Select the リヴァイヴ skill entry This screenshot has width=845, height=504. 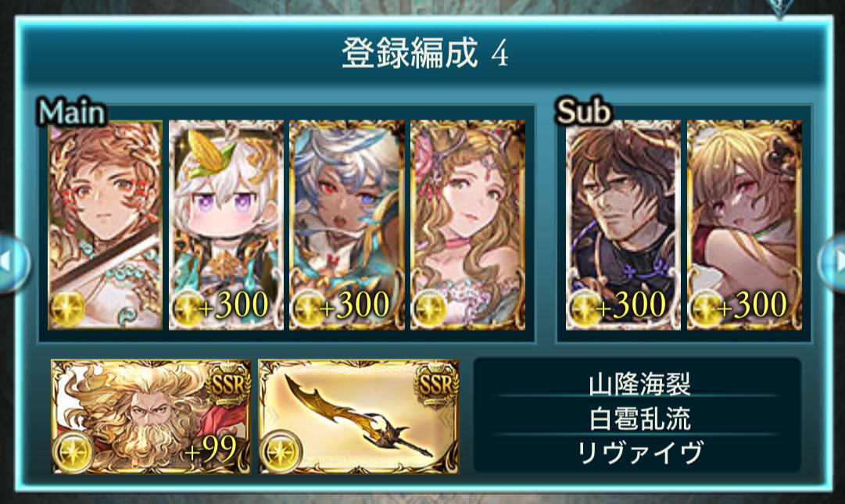click(639, 452)
